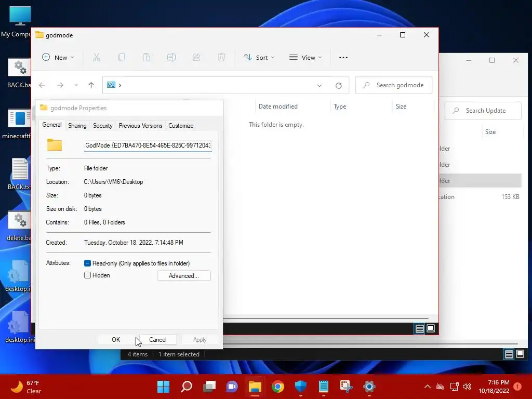
Task: Click the location value C:\Users\VM6\Desktop
Action: [113, 182]
